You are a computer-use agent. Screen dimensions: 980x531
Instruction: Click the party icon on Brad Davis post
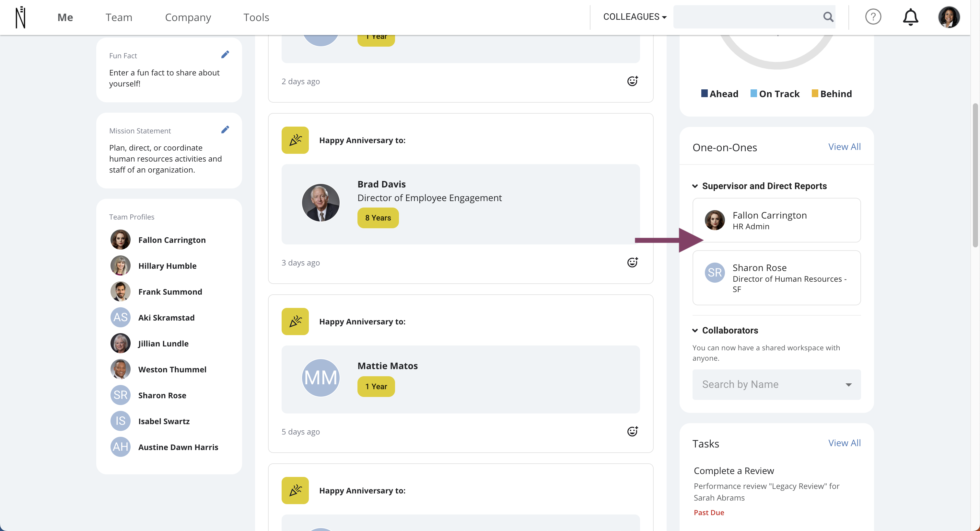click(295, 140)
